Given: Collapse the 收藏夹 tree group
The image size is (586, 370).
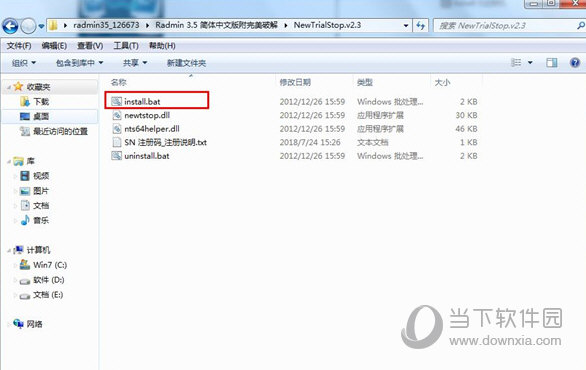Looking at the screenshot, I should pyautogui.click(x=8, y=87).
